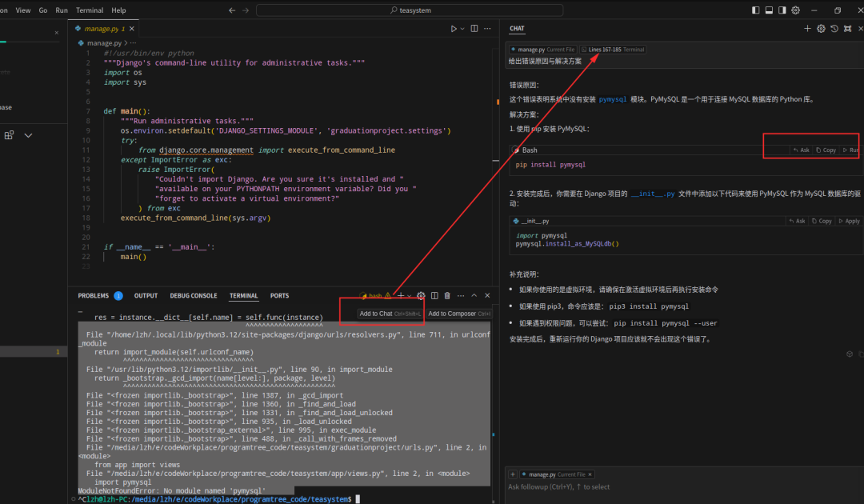Switch to the PROBLEMS panel tab
864x504 pixels.
(x=93, y=296)
